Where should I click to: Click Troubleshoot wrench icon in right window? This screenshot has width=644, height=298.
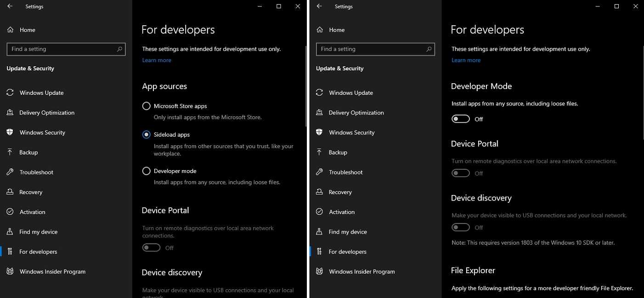tap(319, 172)
